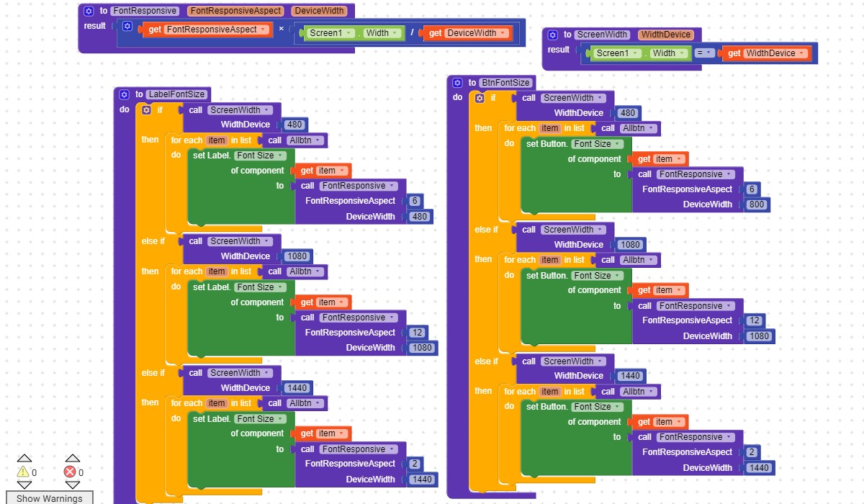
Task: Edit DeviceWidth value 800 in BtnFontSize
Action: point(758,204)
